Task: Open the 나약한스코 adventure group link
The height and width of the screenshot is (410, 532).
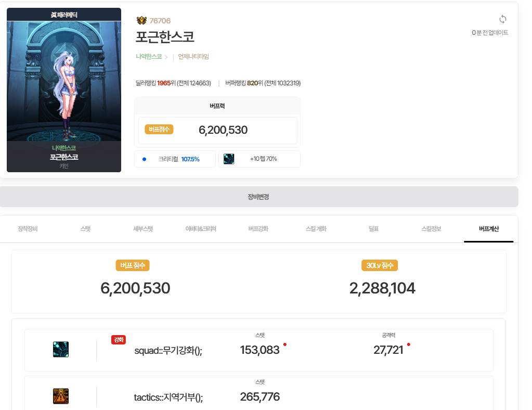Action: point(149,57)
